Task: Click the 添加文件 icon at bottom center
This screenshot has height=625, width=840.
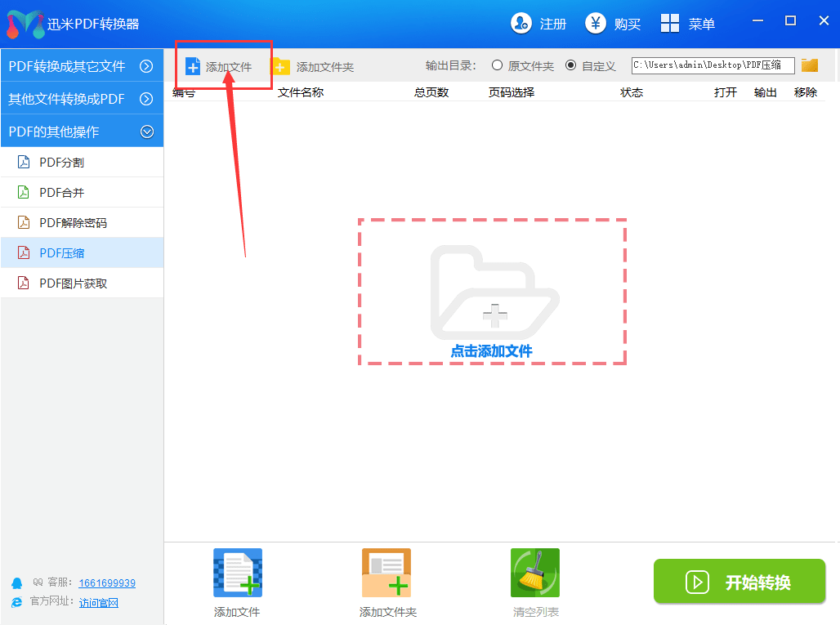Action: (x=237, y=572)
